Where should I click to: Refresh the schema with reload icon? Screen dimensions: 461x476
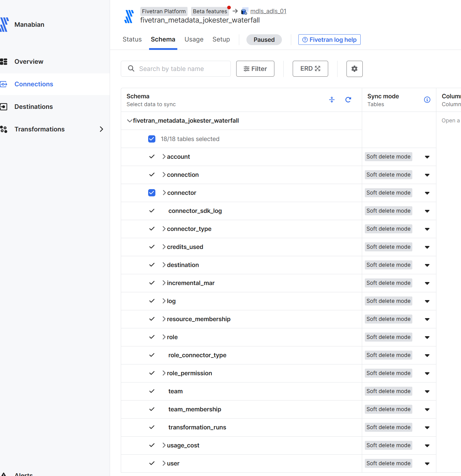coord(348,100)
